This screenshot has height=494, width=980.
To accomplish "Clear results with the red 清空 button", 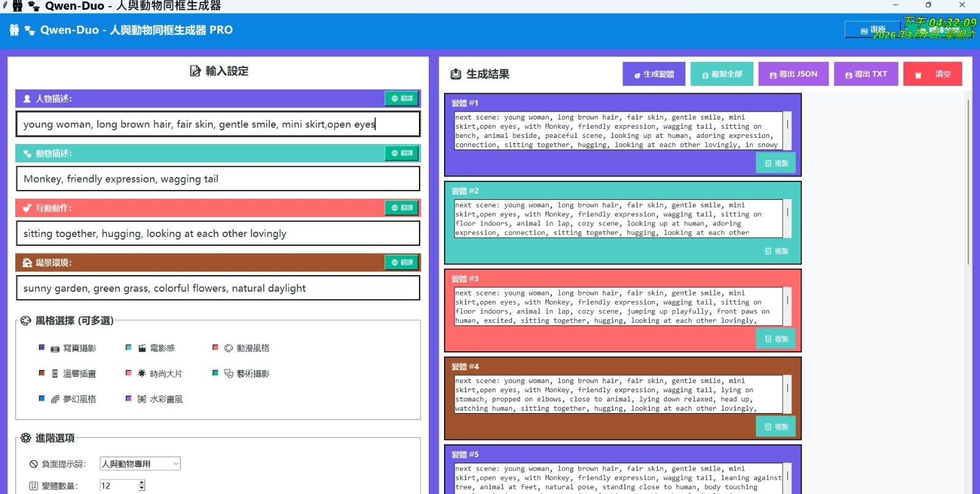I will click(932, 74).
